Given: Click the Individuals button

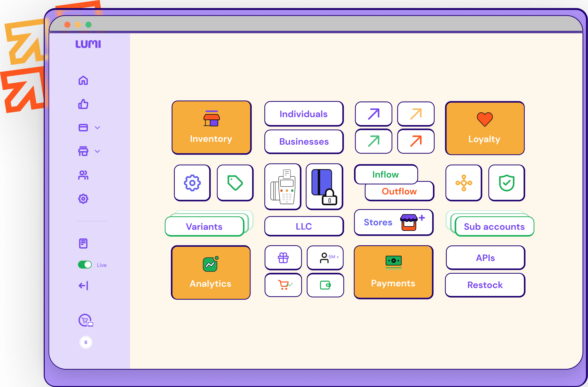Looking at the screenshot, I should 304,114.
